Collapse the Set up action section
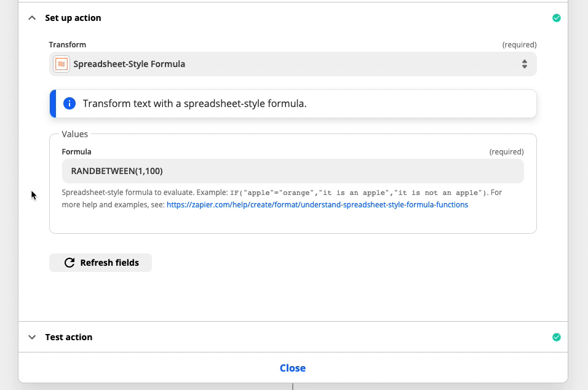Screen dimensions: 588x390 click(x=32, y=18)
